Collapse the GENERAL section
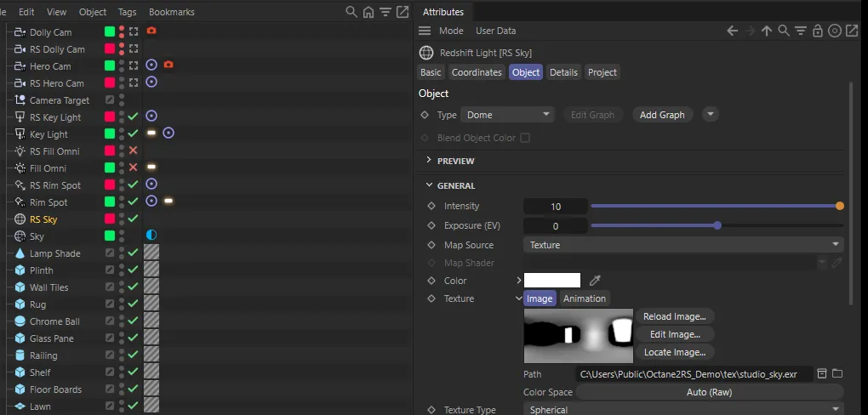Viewport: 868px width, 415px height. tap(428, 185)
